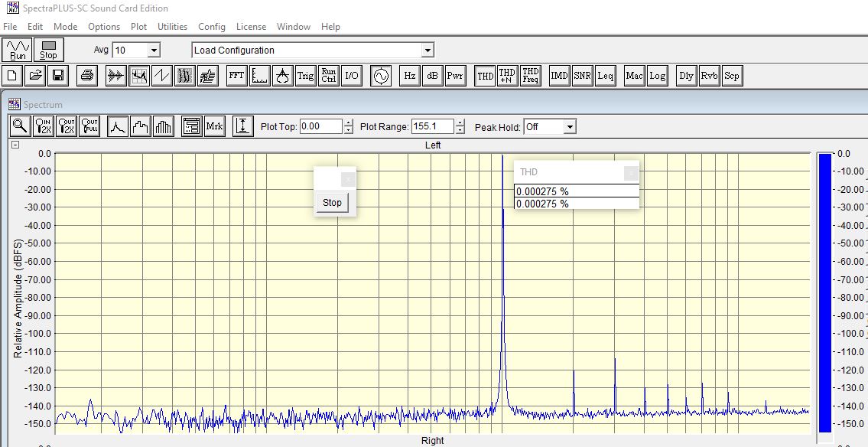Open the spectrum plot options dialog icon

click(x=191, y=126)
